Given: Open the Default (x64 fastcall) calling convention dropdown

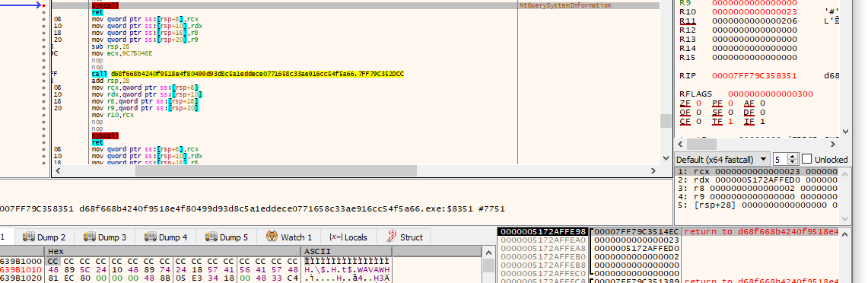Looking at the screenshot, I should pyautogui.click(x=722, y=159).
